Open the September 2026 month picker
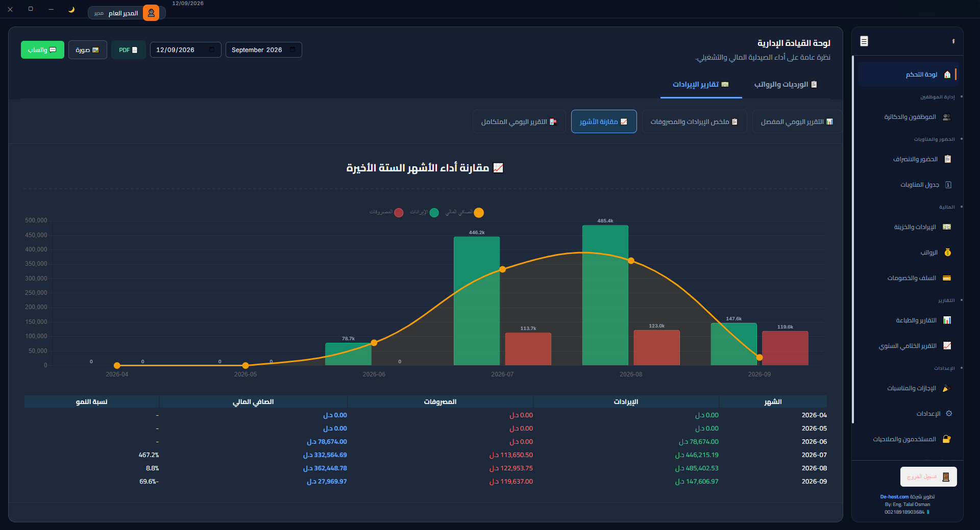This screenshot has width=980, height=530. (264, 50)
